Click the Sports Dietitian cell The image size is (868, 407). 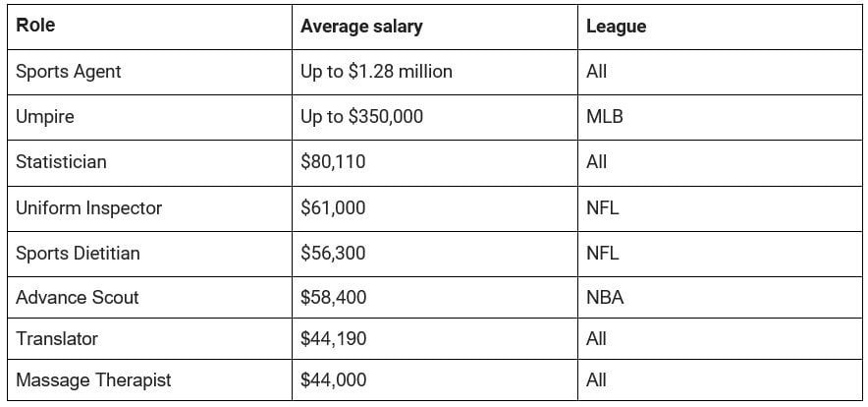pyautogui.click(x=78, y=254)
